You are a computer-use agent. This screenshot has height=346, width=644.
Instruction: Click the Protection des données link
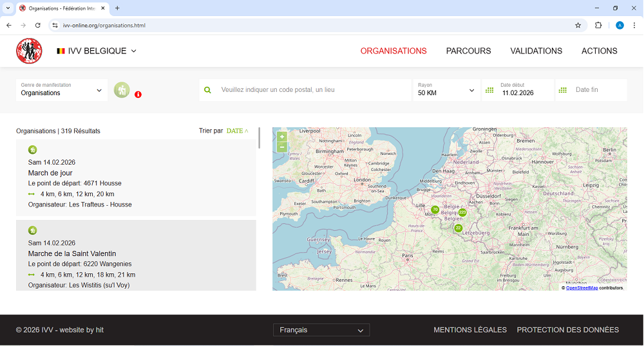567,330
